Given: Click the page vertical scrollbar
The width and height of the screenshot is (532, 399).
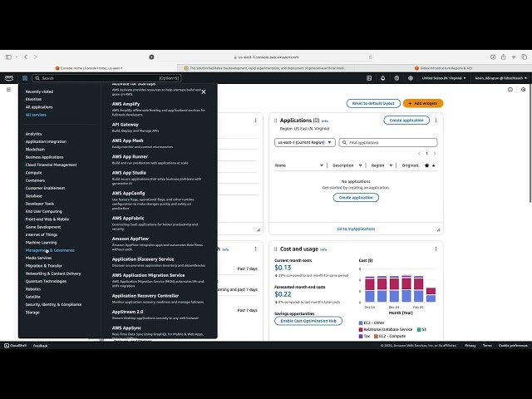Looking at the screenshot, I should click(x=530, y=142).
